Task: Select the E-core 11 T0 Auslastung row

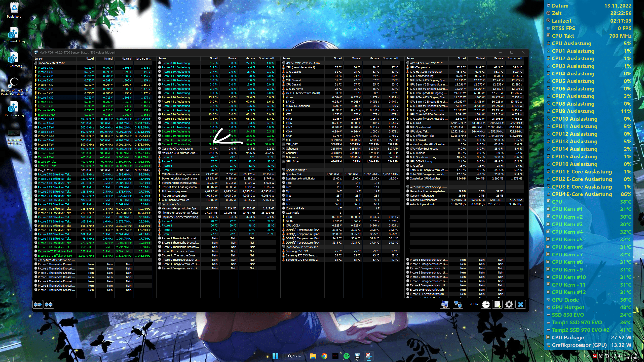Action: click(x=217, y=144)
